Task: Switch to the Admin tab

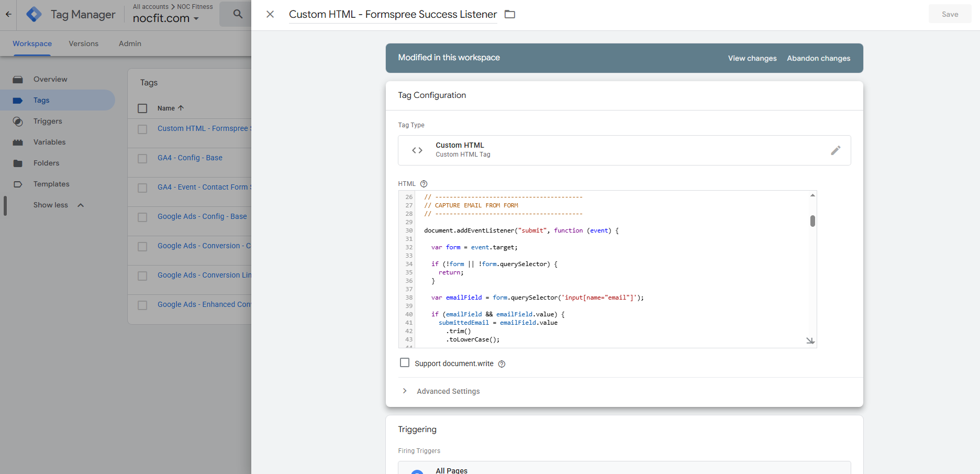Action: (130, 43)
